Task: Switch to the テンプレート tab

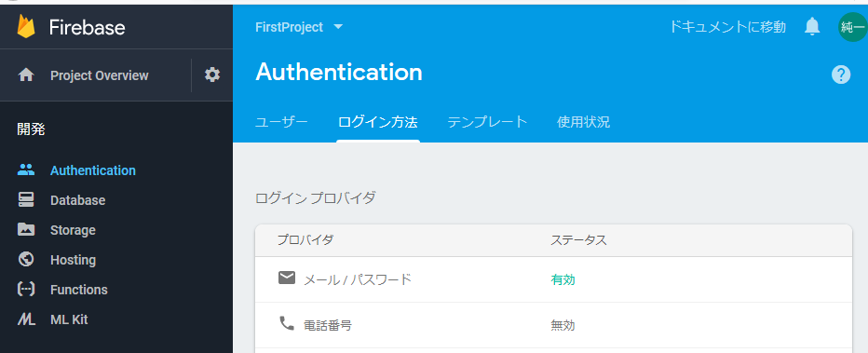Action: (487, 122)
